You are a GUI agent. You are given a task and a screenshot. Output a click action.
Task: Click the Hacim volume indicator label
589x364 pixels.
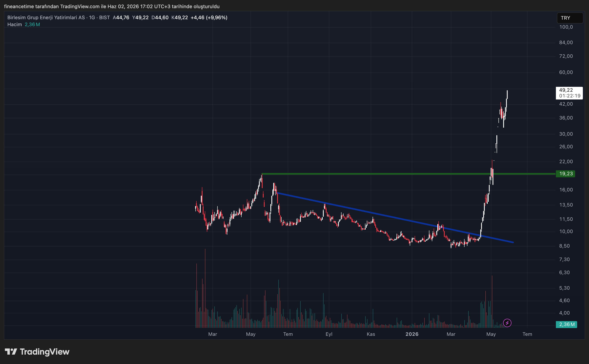point(15,24)
